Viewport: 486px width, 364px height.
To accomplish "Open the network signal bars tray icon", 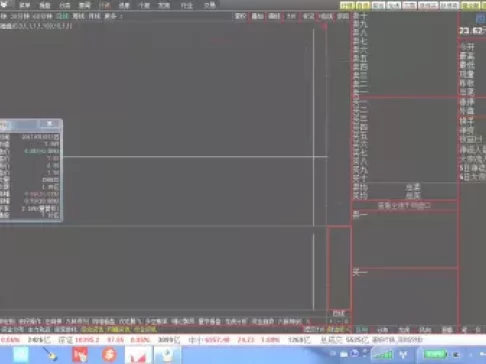I will pos(382,354).
